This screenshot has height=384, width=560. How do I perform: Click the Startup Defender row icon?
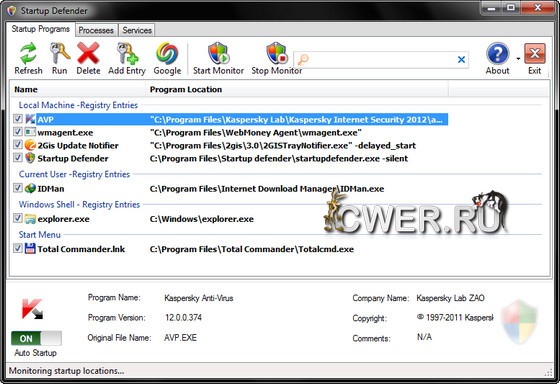point(30,158)
